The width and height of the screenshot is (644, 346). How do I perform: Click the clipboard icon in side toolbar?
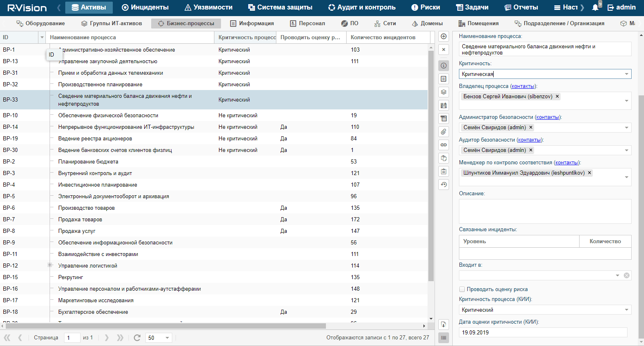coord(444,171)
